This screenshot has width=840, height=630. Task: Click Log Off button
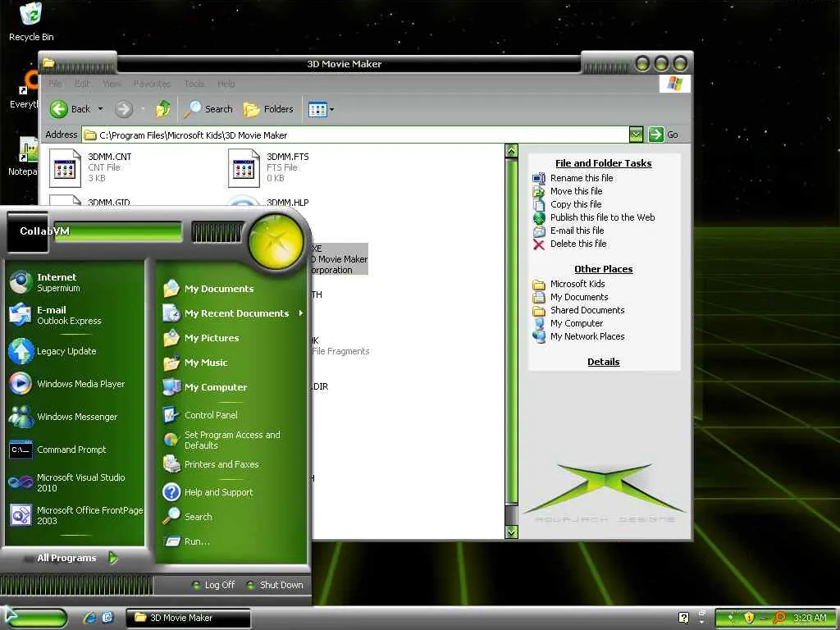(214, 585)
